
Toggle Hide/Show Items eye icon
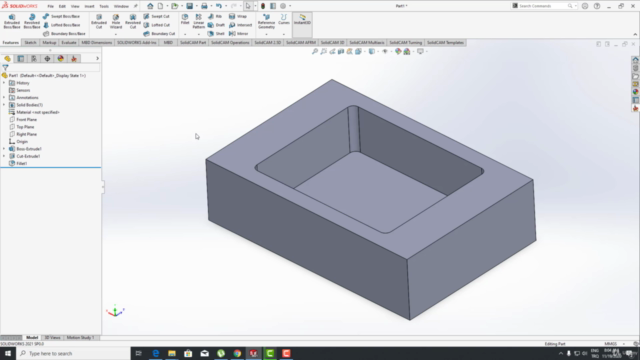click(384, 51)
